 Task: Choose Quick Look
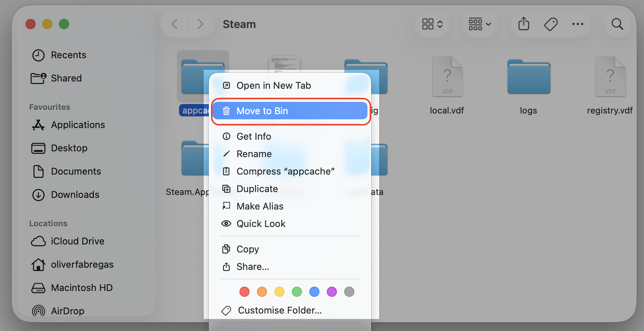click(x=290, y=224)
